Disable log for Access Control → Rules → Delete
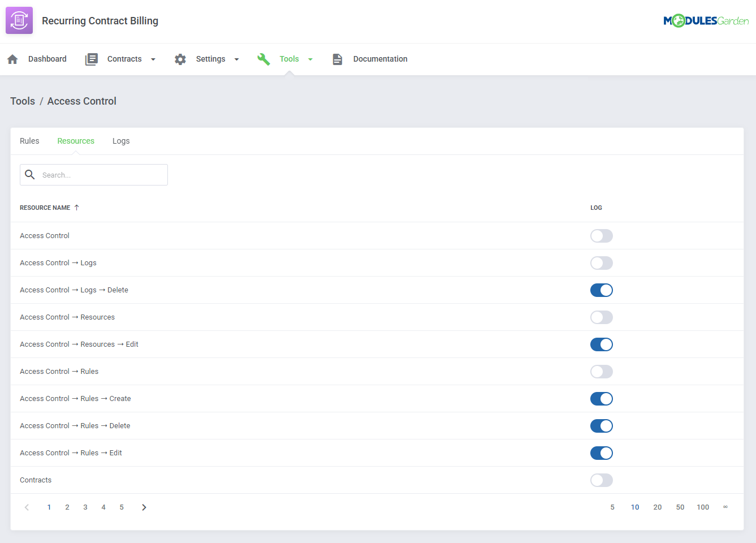This screenshot has height=543, width=756. (602, 426)
